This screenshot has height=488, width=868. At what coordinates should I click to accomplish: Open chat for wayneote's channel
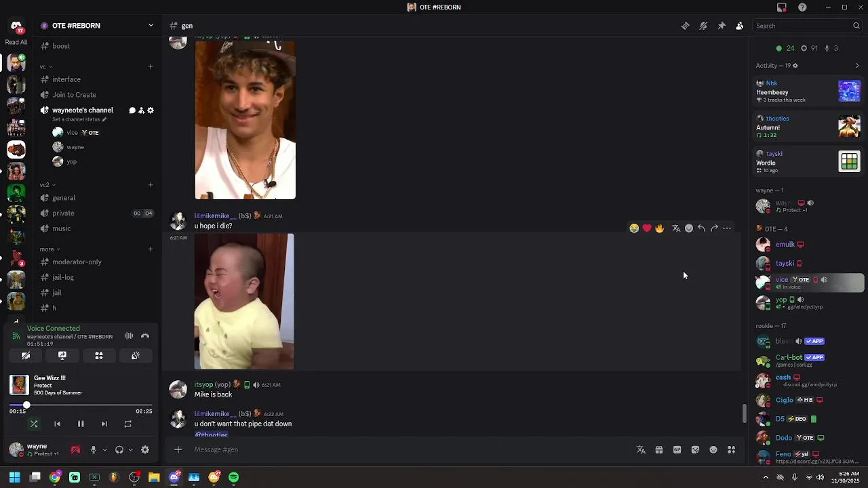[132, 110]
